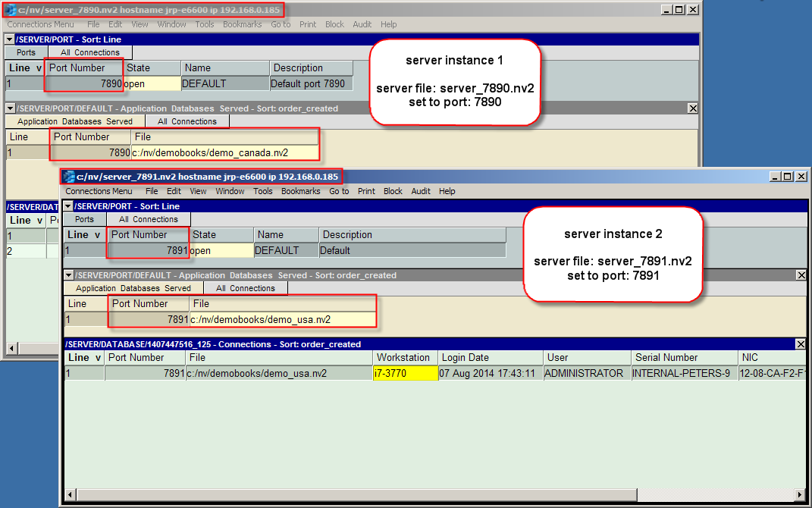Click the server_7890 window title bar icon
The image size is (812, 508).
coord(11,10)
